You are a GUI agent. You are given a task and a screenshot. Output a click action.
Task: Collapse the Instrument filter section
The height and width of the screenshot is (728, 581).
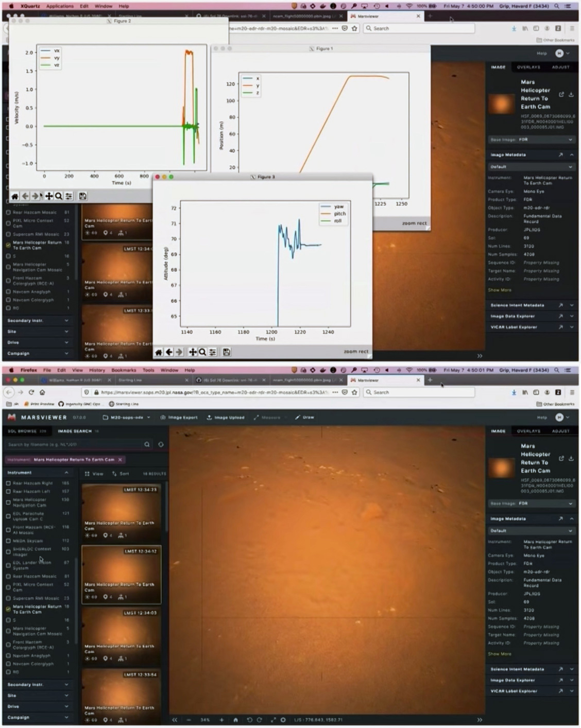[66, 473]
